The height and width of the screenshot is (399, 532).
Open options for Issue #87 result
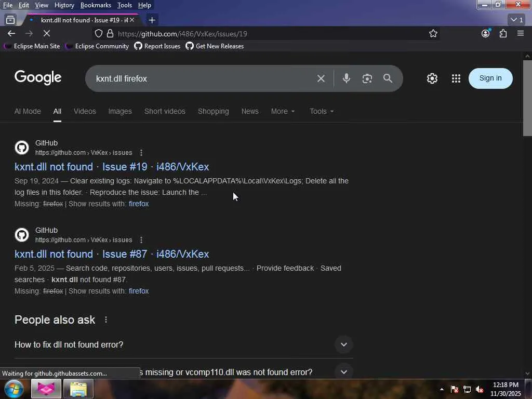click(x=141, y=240)
